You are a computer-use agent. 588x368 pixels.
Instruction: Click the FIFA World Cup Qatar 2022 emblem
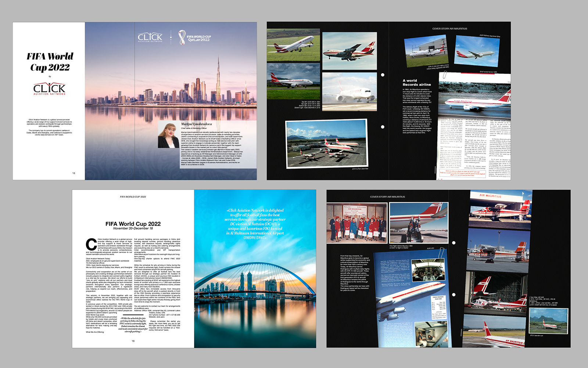point(194,38)
